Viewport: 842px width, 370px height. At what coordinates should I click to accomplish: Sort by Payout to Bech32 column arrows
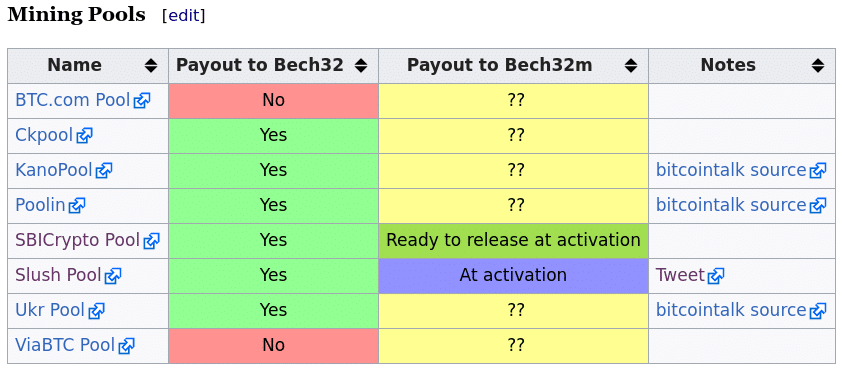361,66
